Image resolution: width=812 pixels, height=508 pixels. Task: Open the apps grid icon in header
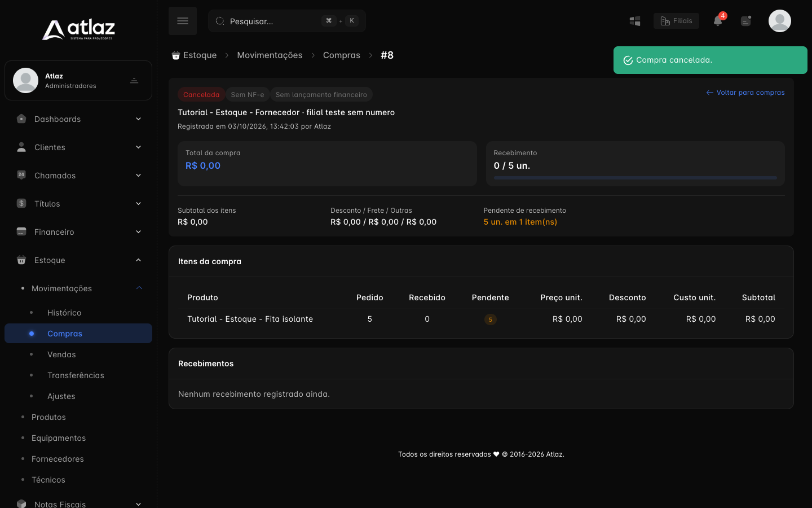pos(635,21)
